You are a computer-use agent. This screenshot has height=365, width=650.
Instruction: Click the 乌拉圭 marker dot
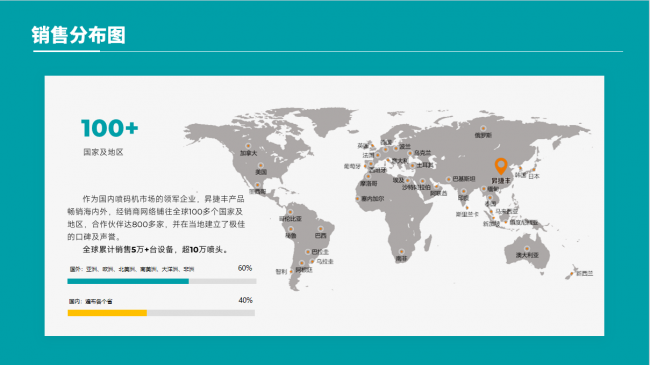(312, 261)
